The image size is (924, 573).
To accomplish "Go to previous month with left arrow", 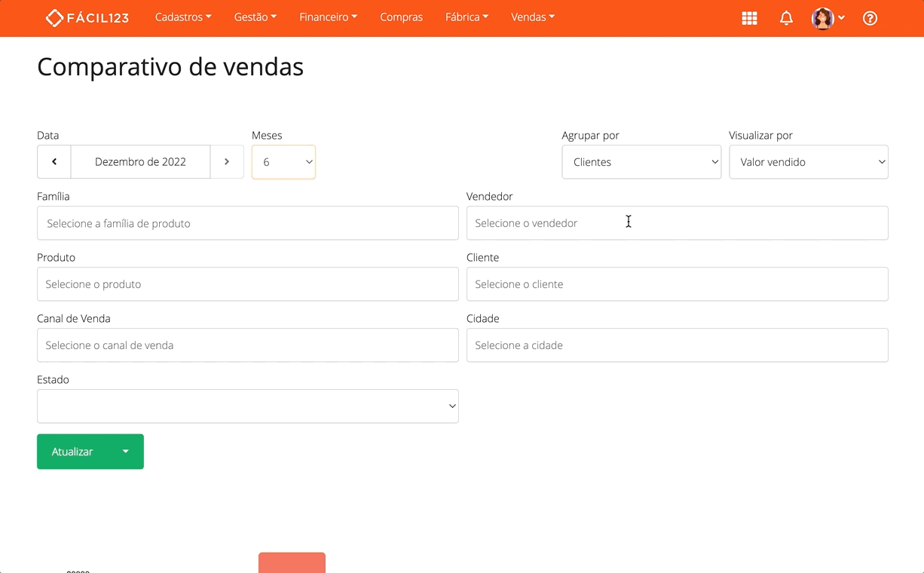I will click(x=54, y=161).
